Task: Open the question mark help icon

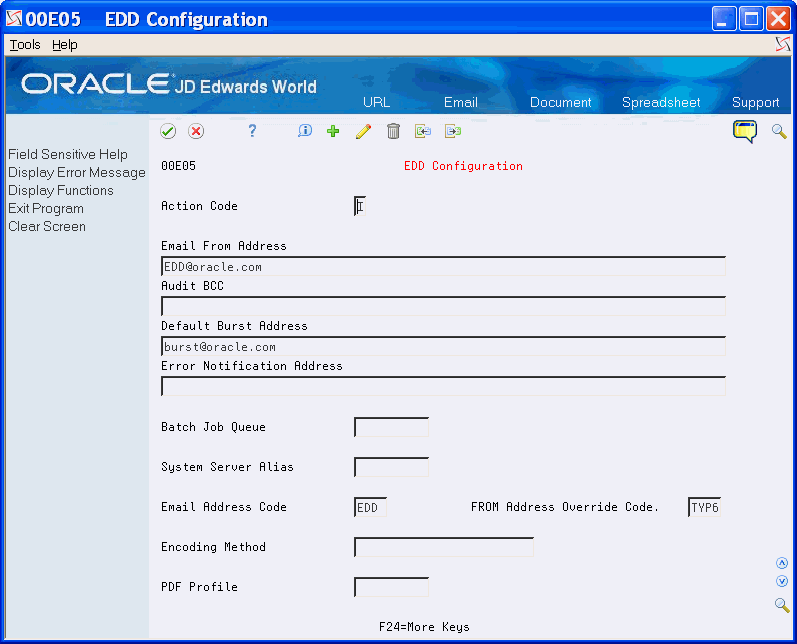Action: [x=252, y=131]
